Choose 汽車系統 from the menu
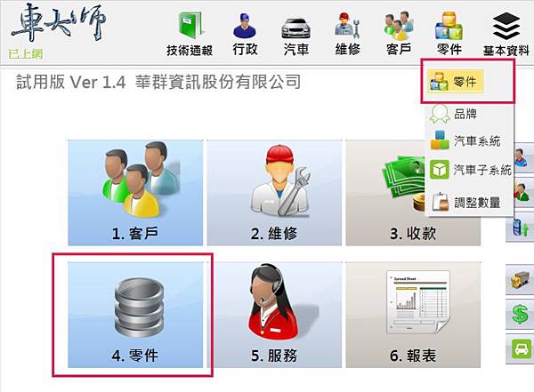Image resolution: width=534 pixels, height=392 pixels. pos(465,140)
